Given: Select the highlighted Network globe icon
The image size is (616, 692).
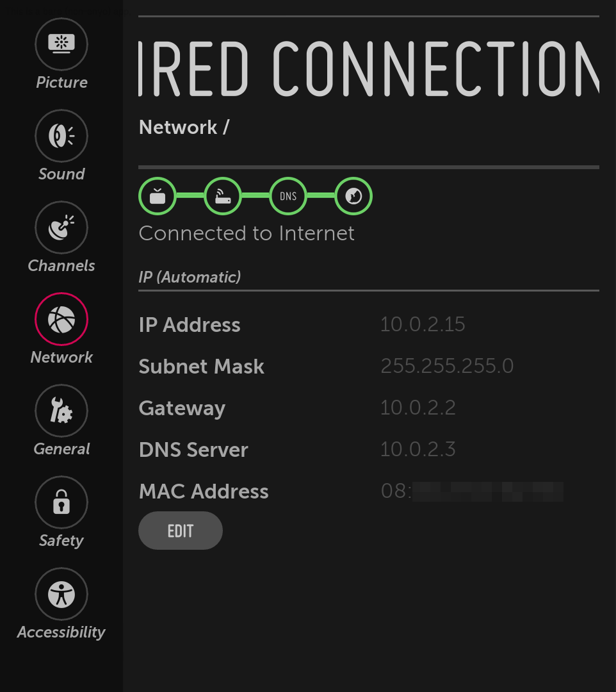Looking at the screenshot, I should coord(61,318).
